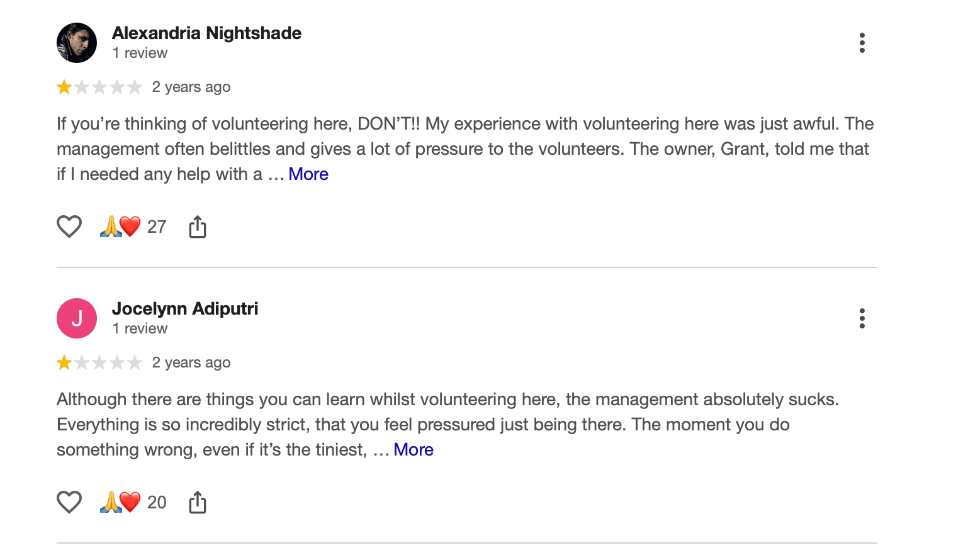Open Jocelynn Adiputri's reviewer profile name

pyautogui.click(x=185, y=308)
